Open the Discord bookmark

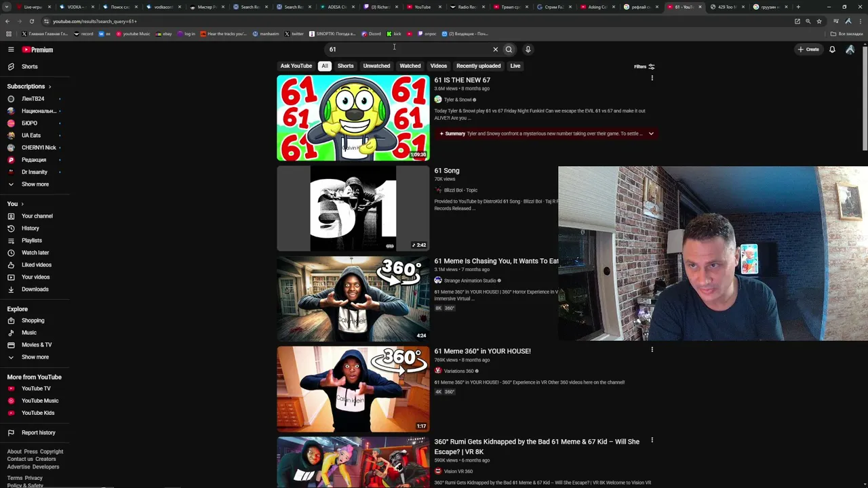coord(372,34)
